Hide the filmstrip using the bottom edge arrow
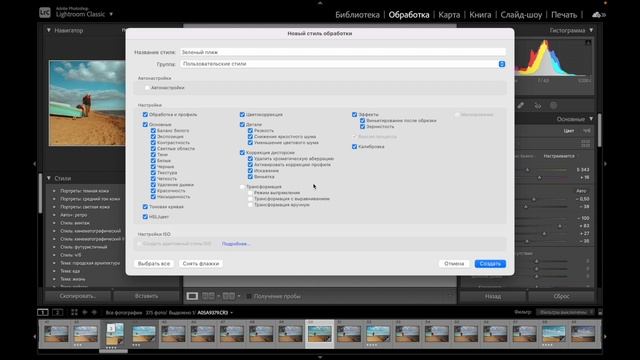This screenshot has height=360, width=640. 320,358
